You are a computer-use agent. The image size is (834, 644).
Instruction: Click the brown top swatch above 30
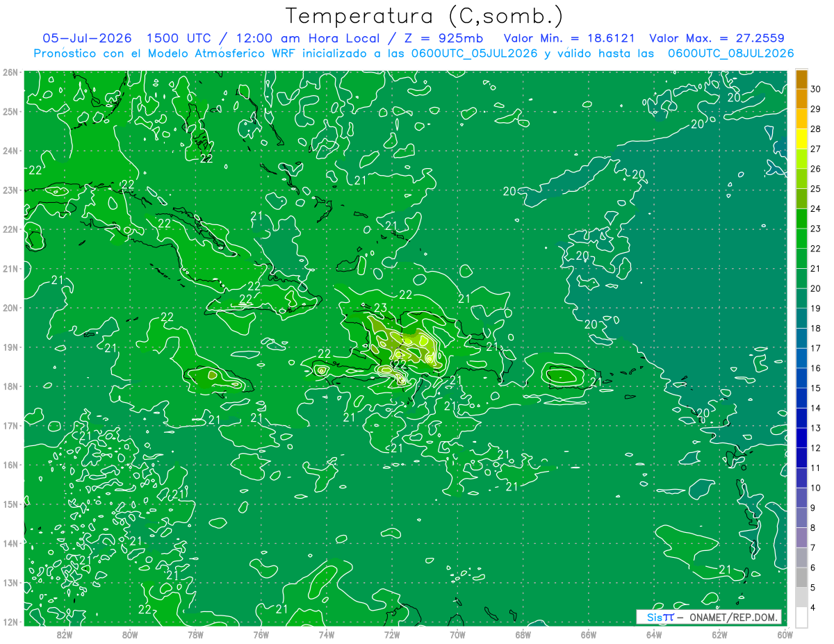coord(801,79)
